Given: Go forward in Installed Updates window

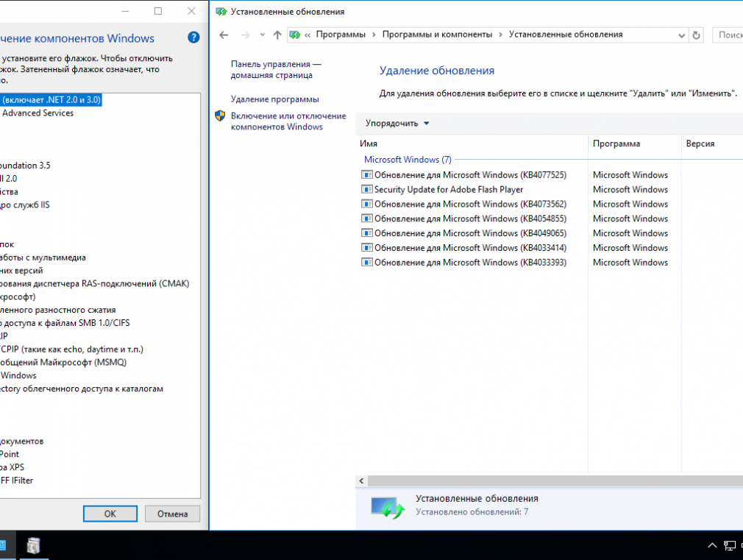Looking at the screenshot, I should click(x=245, y=35).
